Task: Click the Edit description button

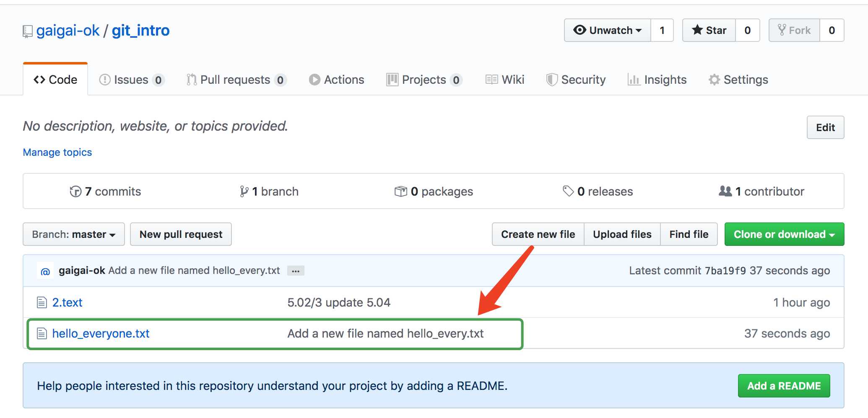Action: coord(826,127)
